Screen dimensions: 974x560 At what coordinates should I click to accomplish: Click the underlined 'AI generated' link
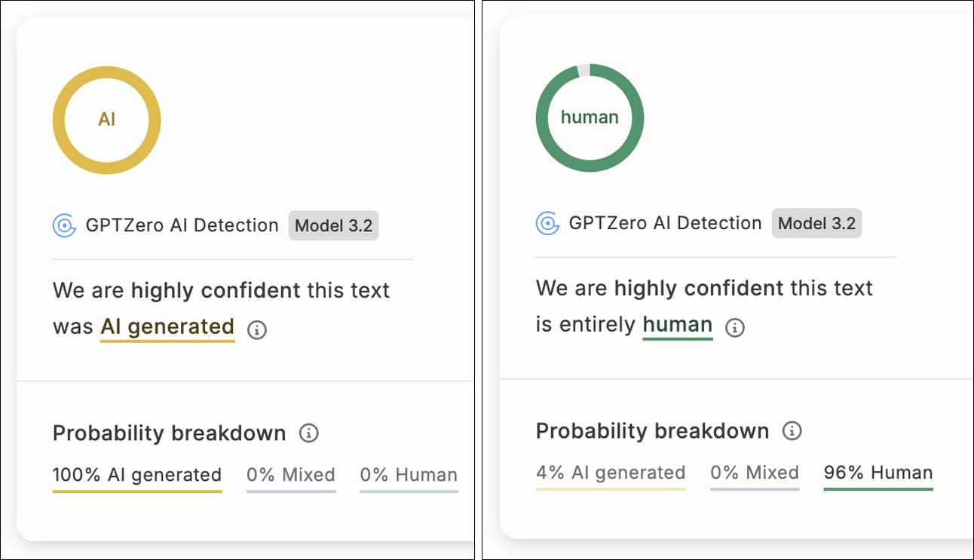[x=167, y=328]
